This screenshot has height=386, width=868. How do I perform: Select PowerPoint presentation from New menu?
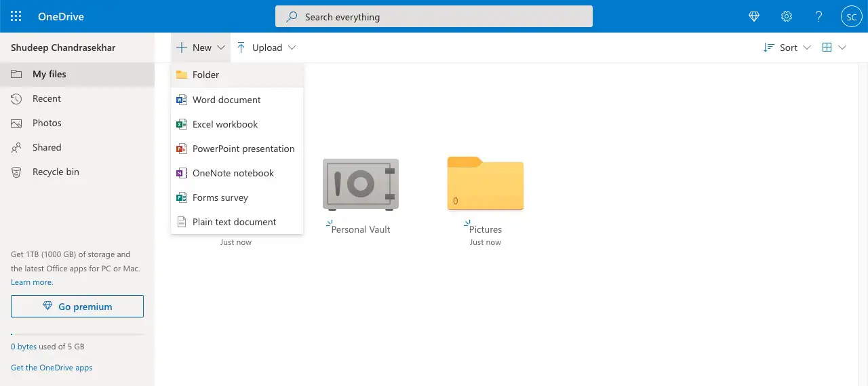point(243,149)
